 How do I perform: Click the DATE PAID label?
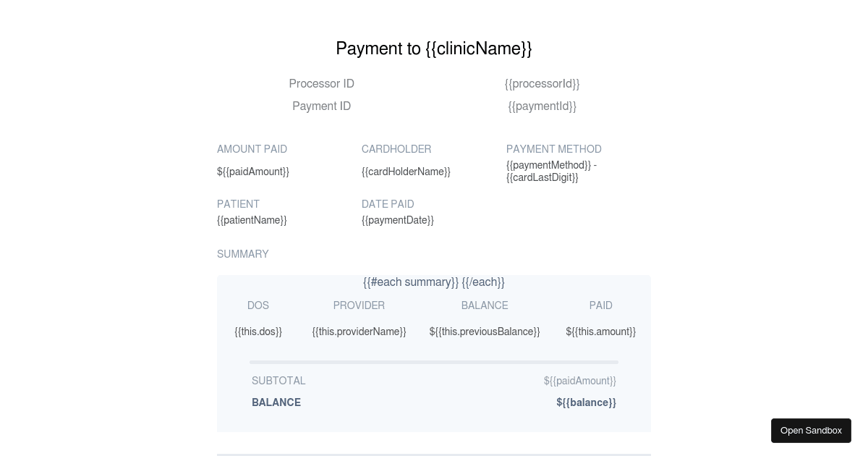388,204
